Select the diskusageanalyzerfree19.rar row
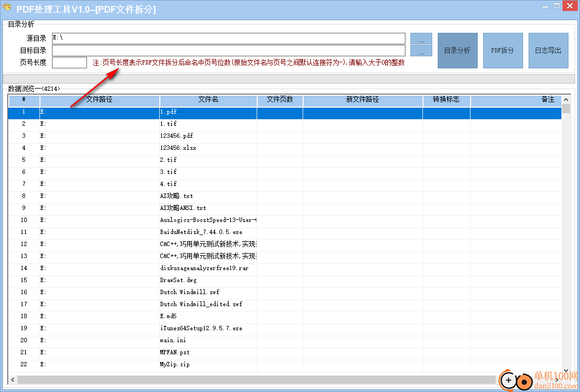Viewport: 580px width, 392px height. click(x=285, y=268)
